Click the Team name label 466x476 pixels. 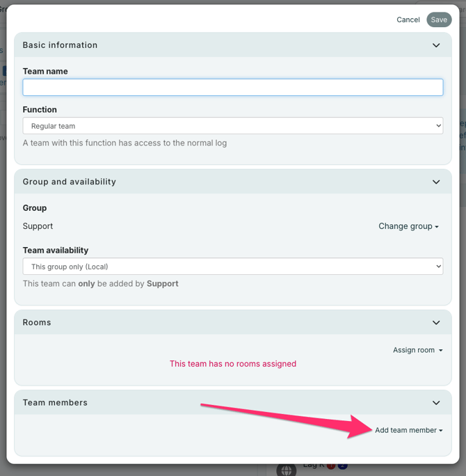[45, 71]
